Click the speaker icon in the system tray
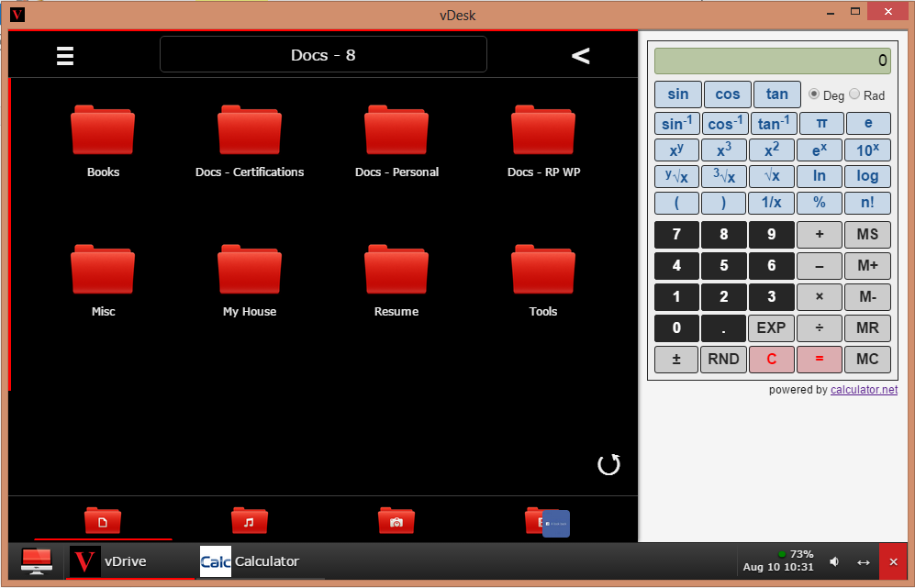Screen dimensions: 915x588 [x=833, y=561]
